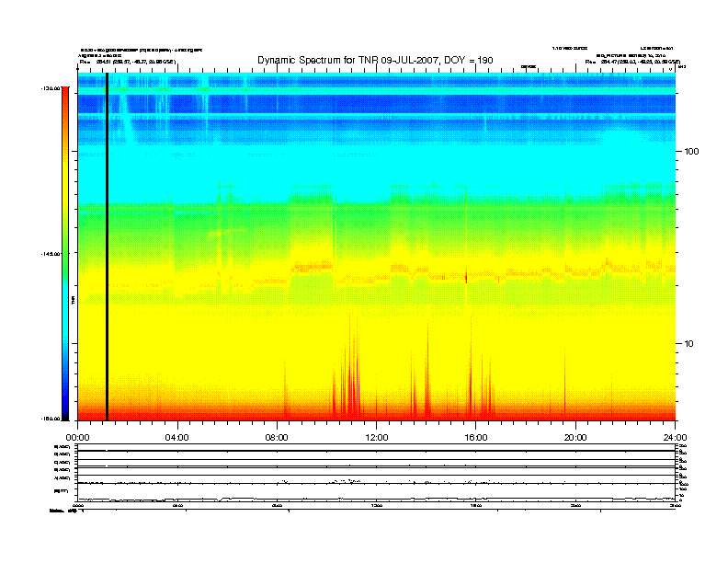The width and height of the screenshot is (728, 563).
Task: Click the '-145.00' colorbar scale label
Action: point(51,254)
